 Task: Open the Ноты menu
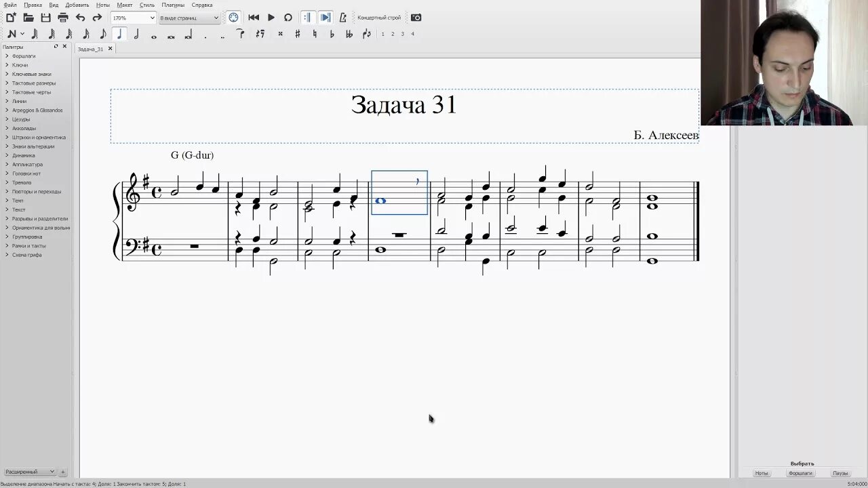coord(103,5)
